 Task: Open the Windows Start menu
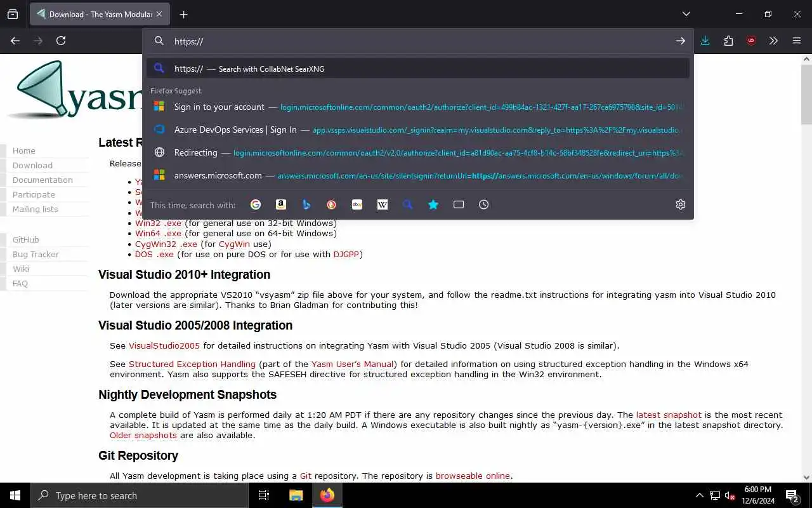[15, 495]
